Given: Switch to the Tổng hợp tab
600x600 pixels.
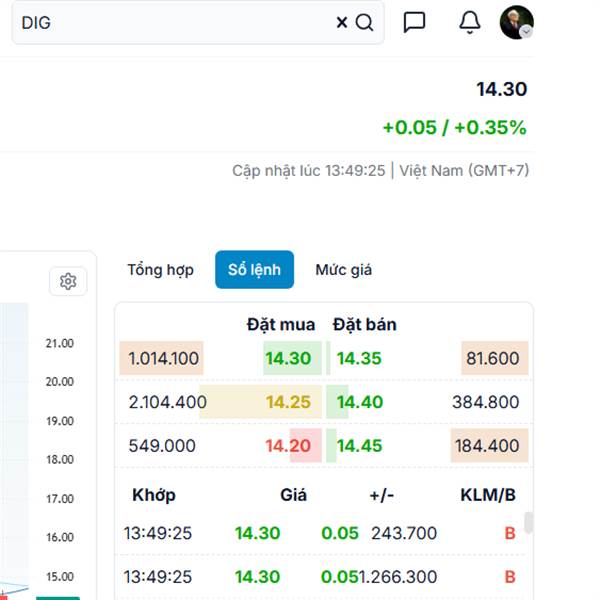Looking at the screenshot, I should [160, 270].
